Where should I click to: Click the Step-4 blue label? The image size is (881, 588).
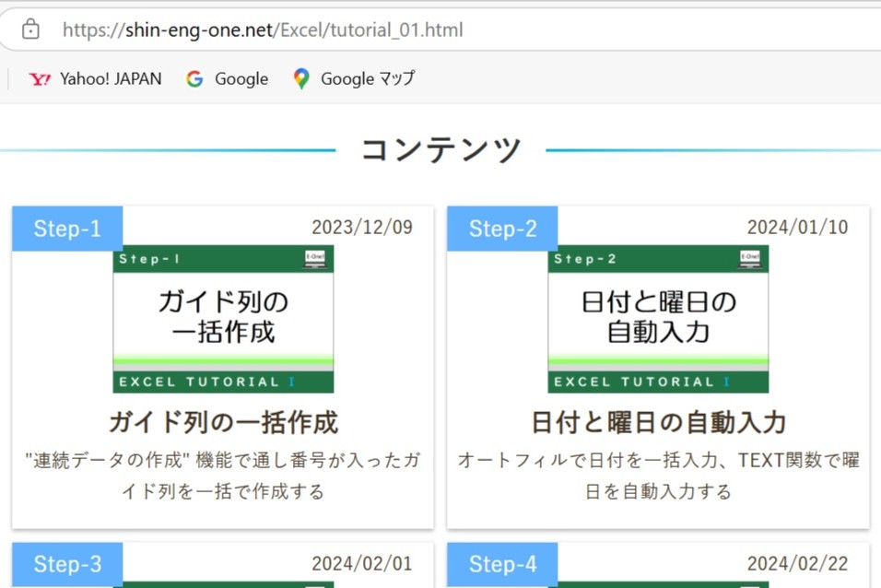[502, 564]
